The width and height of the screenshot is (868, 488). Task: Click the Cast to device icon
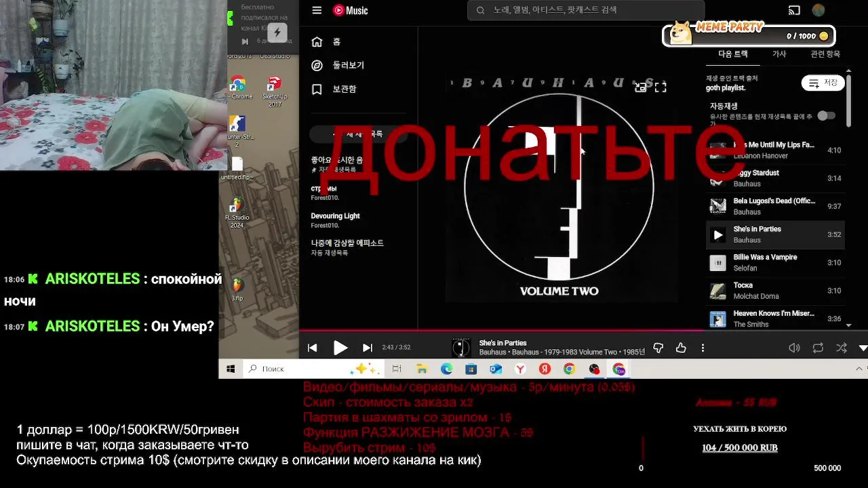794,10
